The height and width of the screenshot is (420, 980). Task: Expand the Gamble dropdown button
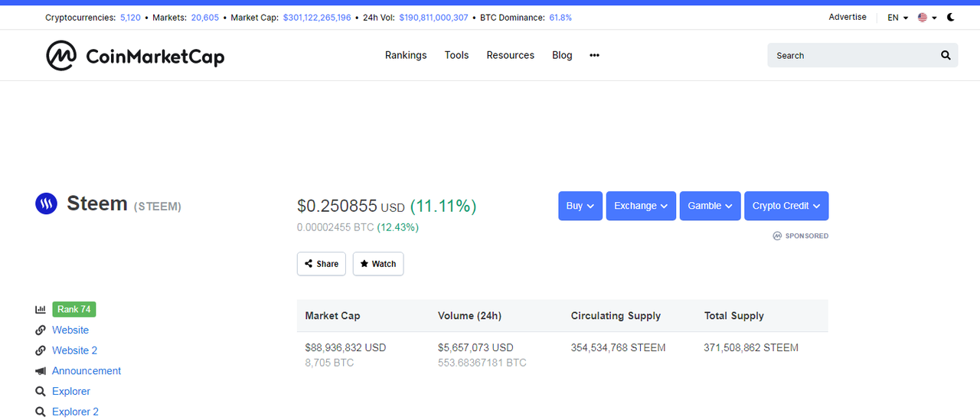(x=710, y=206)
